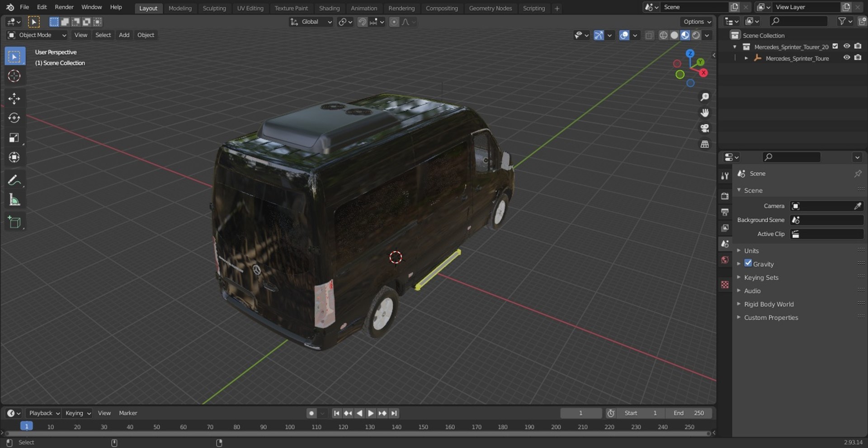Open the Output properties tab
Screen dimensions: 868x448
[725, 212]
